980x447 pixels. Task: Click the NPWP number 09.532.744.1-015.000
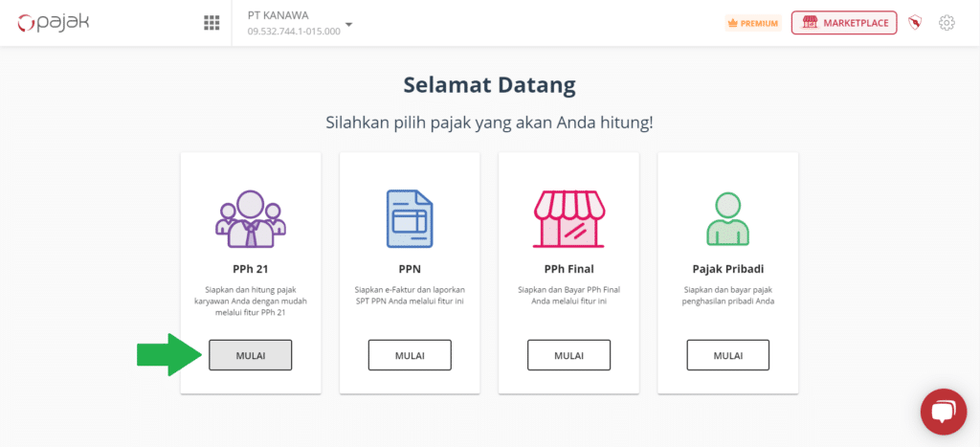tap(294, 32)
